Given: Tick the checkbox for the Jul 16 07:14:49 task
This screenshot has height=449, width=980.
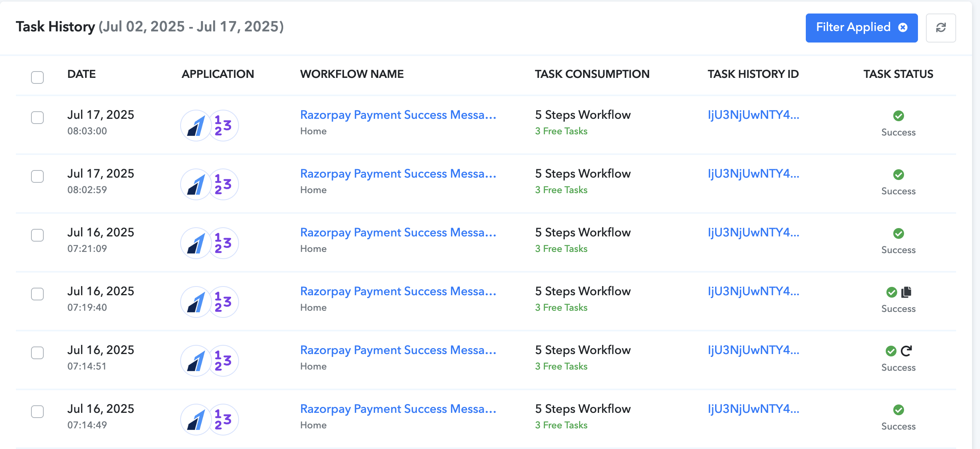Looking at the screenshot, I should click(37, 412).
